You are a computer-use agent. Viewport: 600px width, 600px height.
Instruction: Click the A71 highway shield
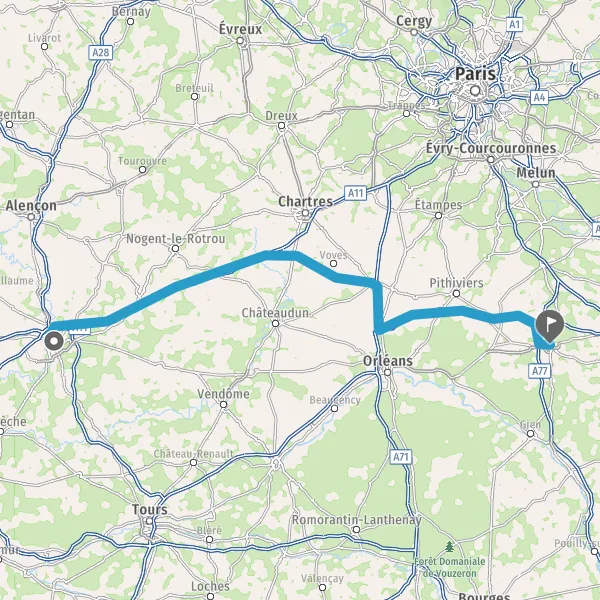[x=401, y=457]
